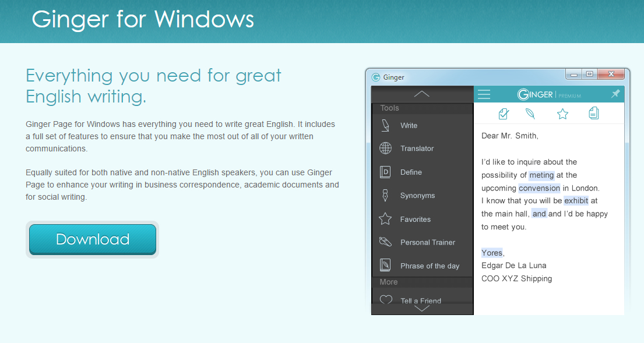Select the Personal Trainer menu label
Screen dimensions: 644x343
[428, 242]
